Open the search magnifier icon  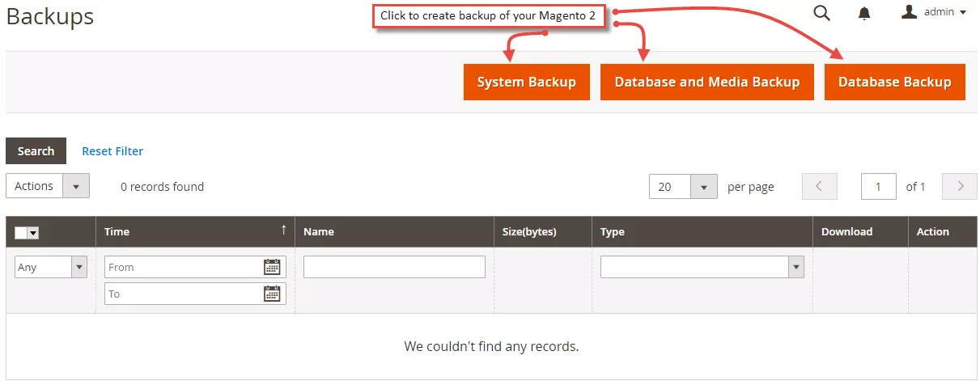point(821,13)
